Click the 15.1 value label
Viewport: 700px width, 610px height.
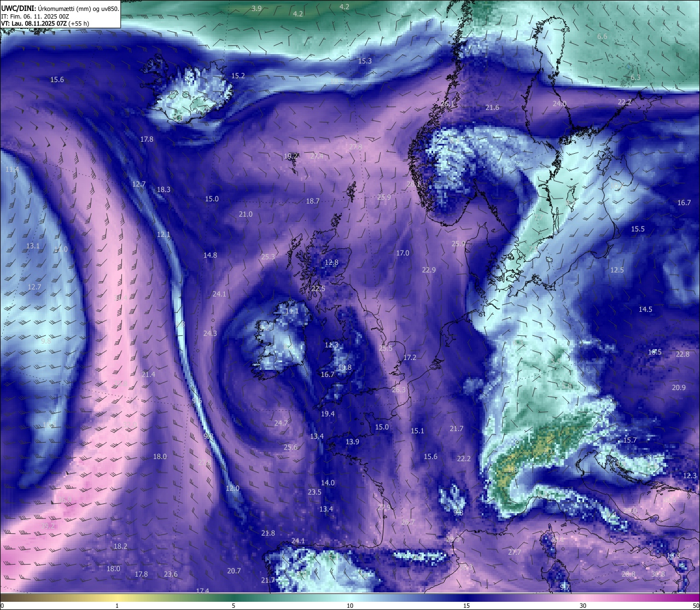(417, 431)
